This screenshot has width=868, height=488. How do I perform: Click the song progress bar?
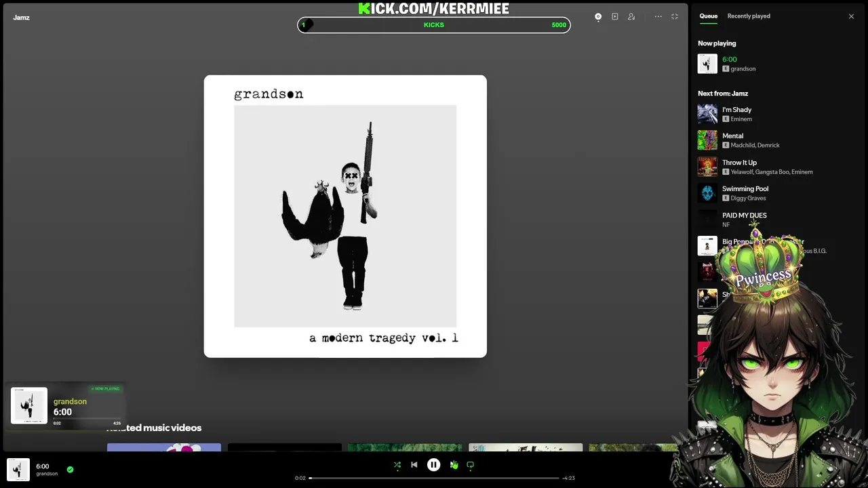point(434,478)
